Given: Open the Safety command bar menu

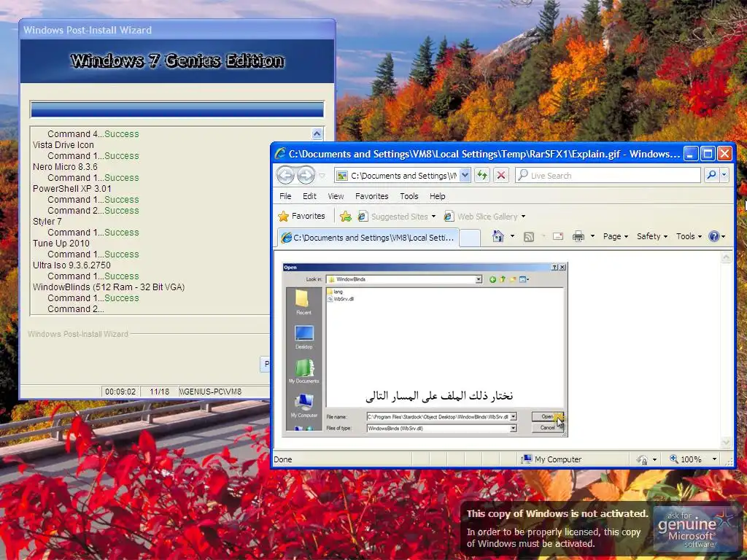Looking at the screenshot, I should [x=652, y=236].
